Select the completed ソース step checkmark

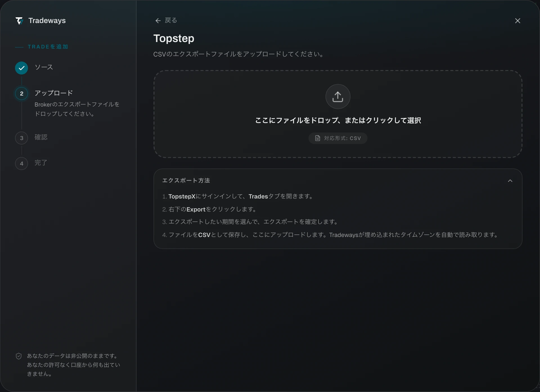pos(21,68)
